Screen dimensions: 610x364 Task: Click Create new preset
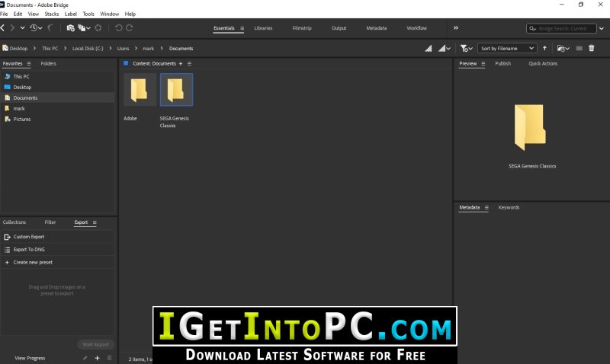[x=33, y=262]
